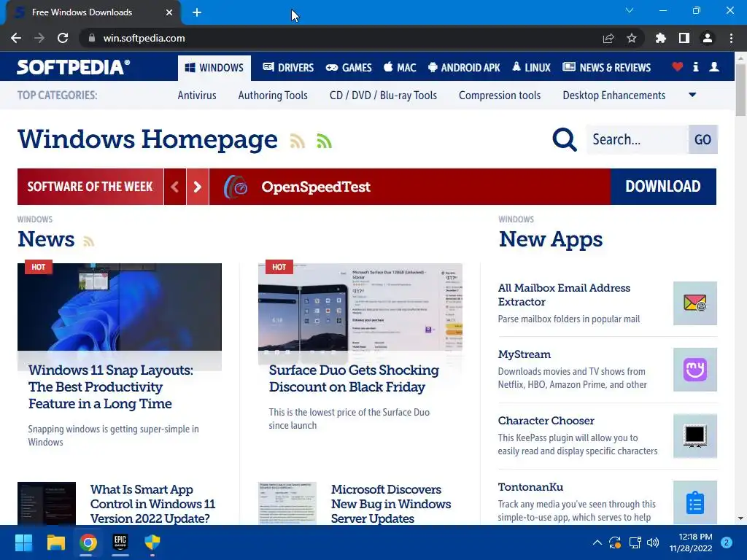
Task: Open TontonanKu title link
Action: tap(530, 487)
